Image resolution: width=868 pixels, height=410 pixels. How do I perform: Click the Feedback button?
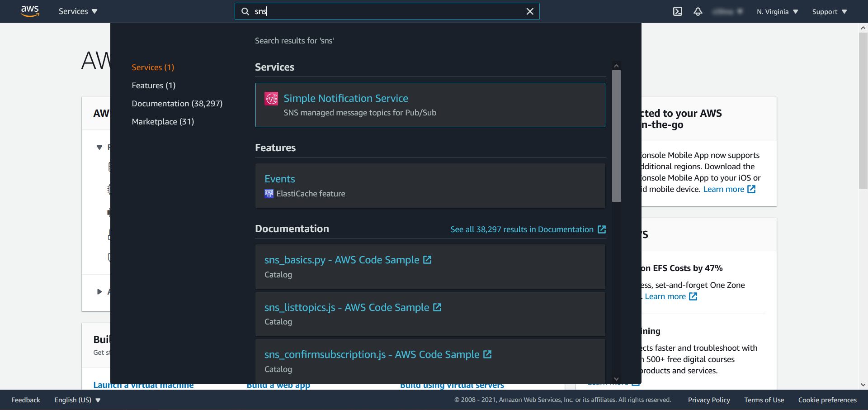pyautogui.click(x=26, y=400)
